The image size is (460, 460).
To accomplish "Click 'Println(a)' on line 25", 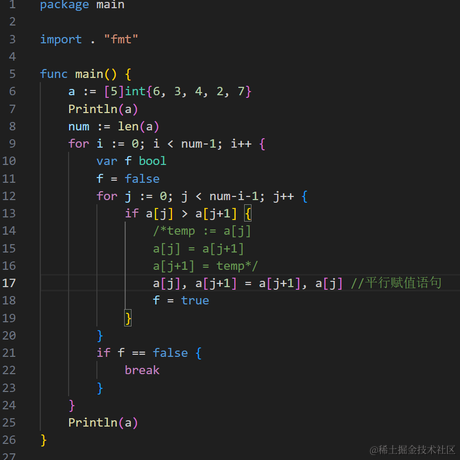I will click(103, 422).
